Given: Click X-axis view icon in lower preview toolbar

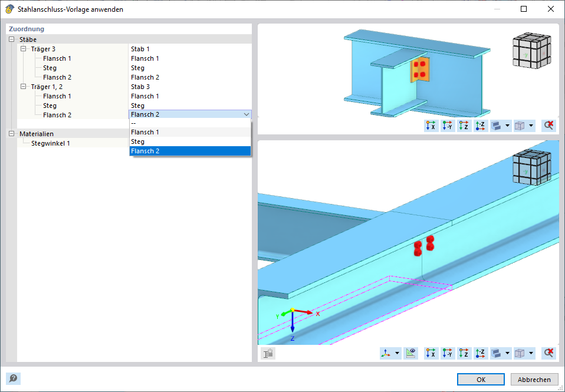Looking at the screenshot, I should (x=431, y=353).
